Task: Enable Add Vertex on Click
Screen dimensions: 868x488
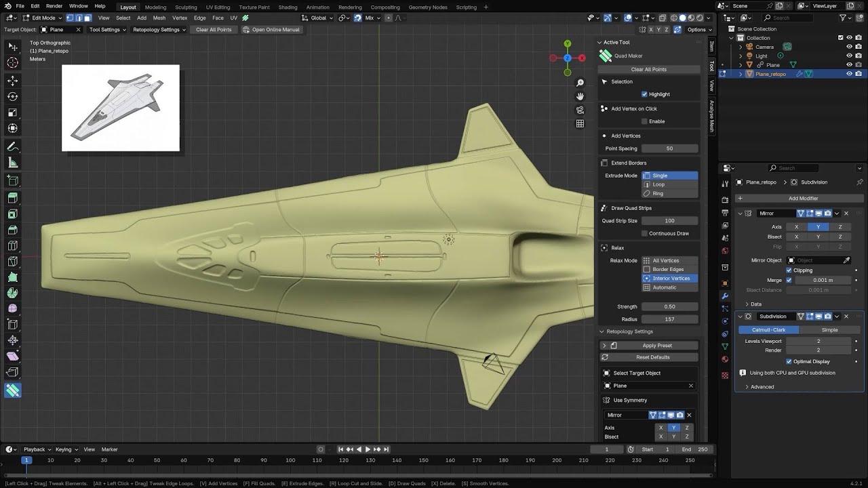Action: [x=644, y=121]
